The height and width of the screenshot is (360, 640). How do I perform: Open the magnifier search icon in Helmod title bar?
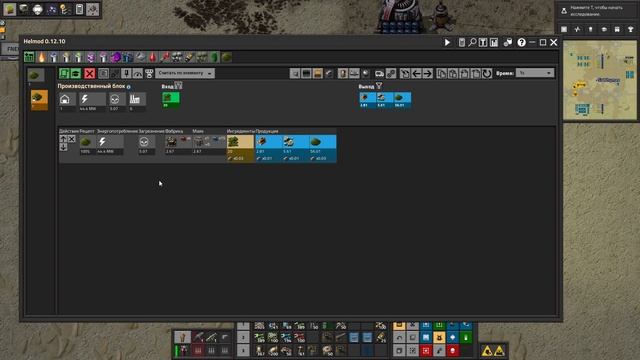tap(472, 42)
